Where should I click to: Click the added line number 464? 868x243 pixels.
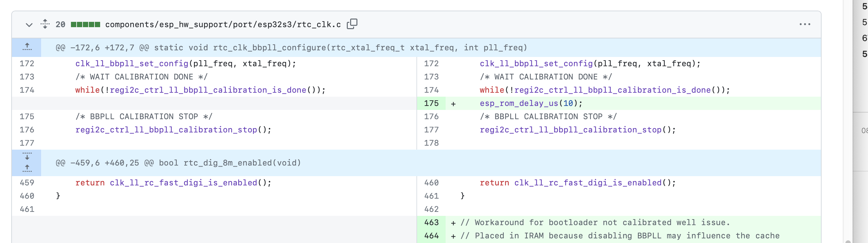pyautogui.click(x=431, y=236)
